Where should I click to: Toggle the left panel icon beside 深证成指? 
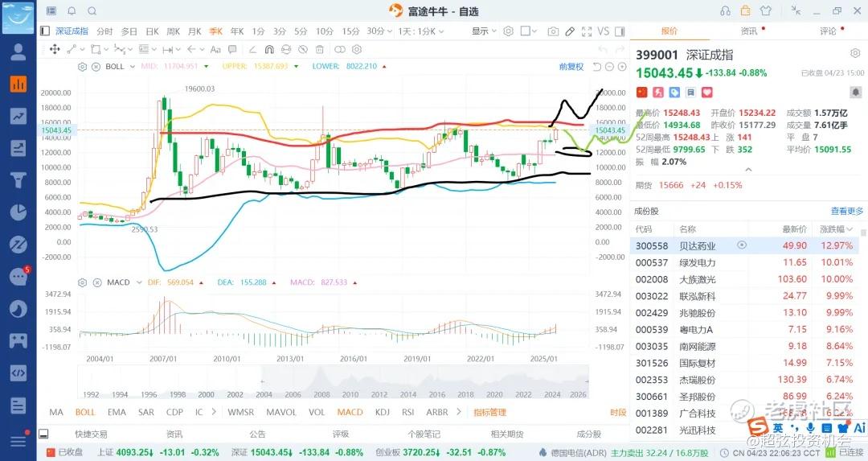pyautogui.click(x=45, y=31)
